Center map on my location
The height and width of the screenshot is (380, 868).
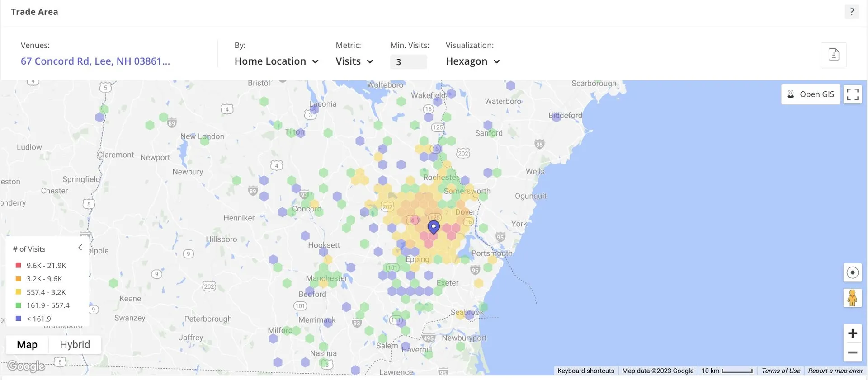pos(852,272)
